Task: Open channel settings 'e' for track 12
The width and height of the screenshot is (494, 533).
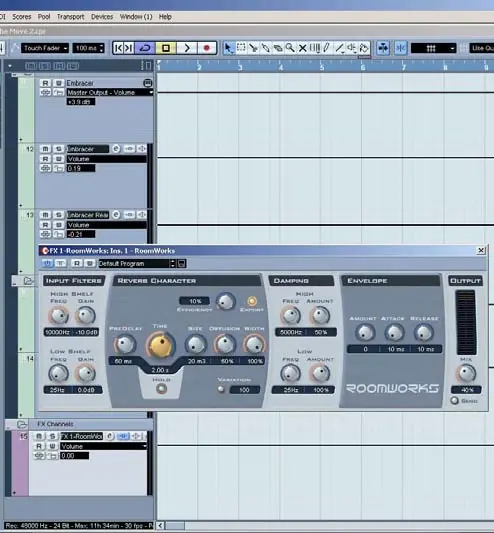Action: (x=116, y=149)
